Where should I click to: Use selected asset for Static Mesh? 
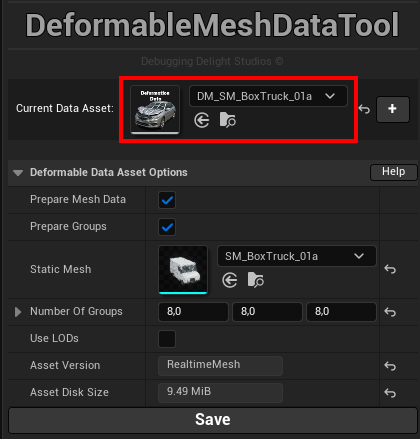click(x=230, y=280)
